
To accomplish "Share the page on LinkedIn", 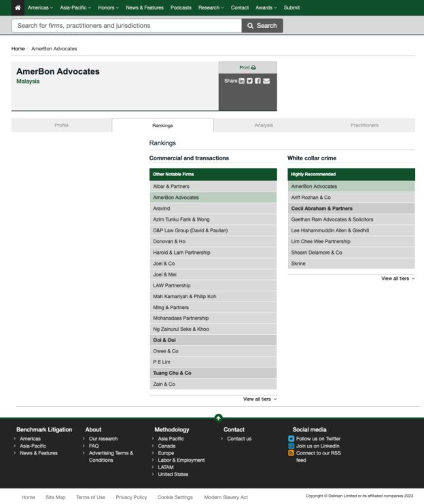I will point(241,81).
